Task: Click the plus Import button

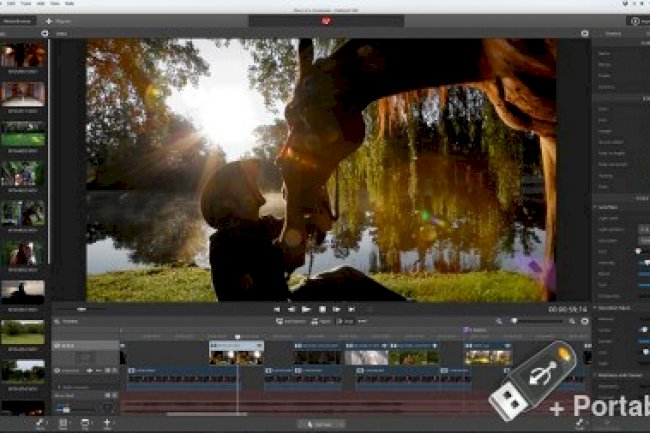Action: point(58,21)
